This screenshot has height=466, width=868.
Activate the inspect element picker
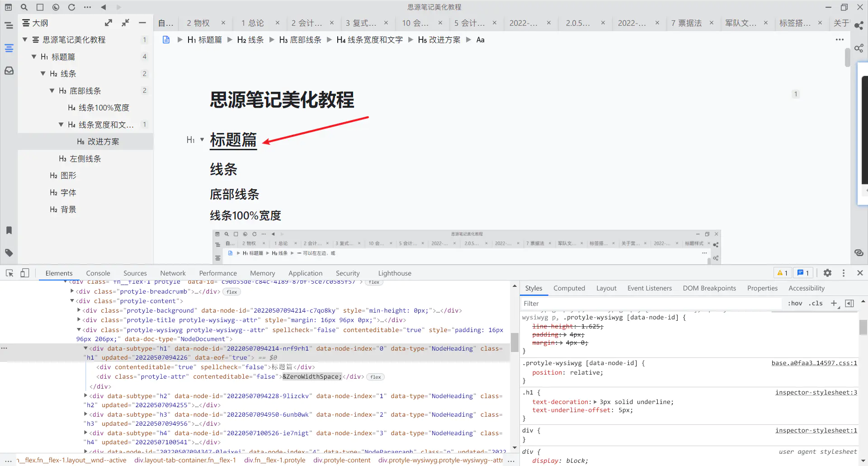(x=9, y=273)
